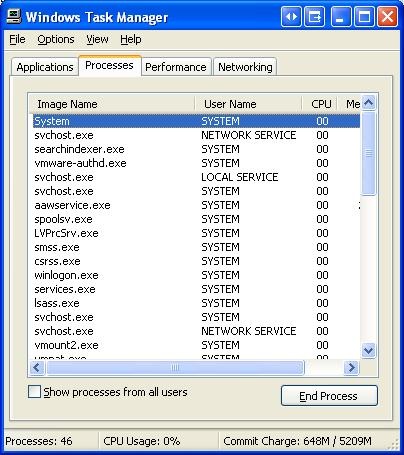
Task: Click the Task Manager title bar icon
Action: [x=14, y=16]
